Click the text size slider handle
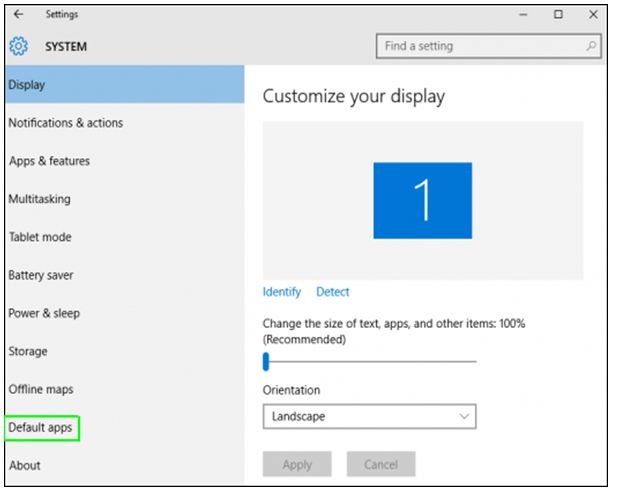 (x=266, y=361)
